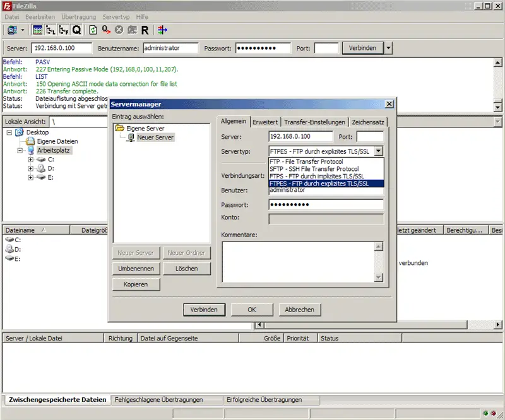Switch to the Erweitert tab
Screen dimensions: 505x420
pos(265,122)
